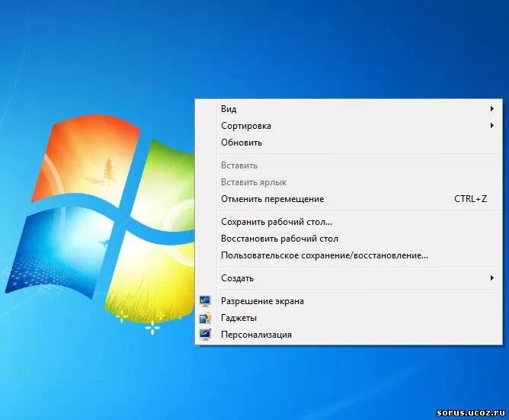
Task: Expand submenu arrow next to Сортировка
Action: click(492, 125)
